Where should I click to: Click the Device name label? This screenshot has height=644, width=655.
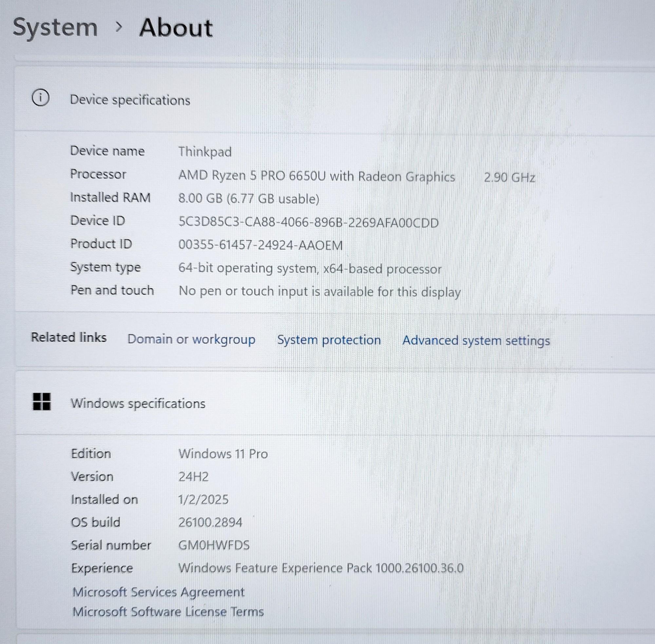(107, 151)
